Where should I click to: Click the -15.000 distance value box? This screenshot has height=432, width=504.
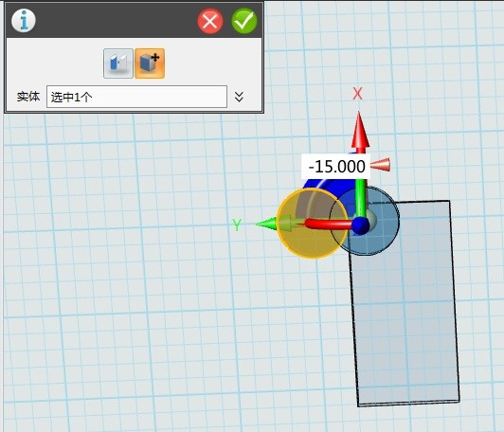point(336,167)
